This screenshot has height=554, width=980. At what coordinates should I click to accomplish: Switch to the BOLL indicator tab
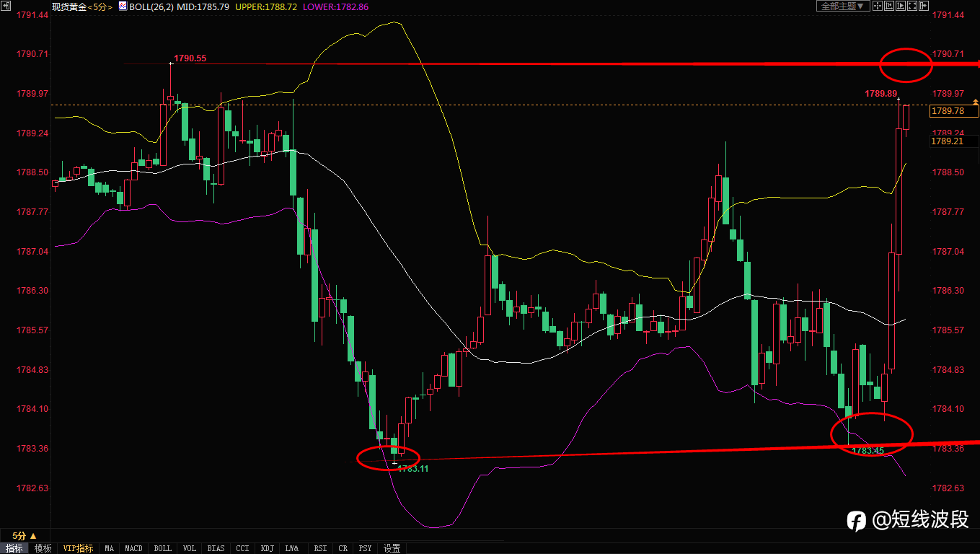click(x=163, y=548)
